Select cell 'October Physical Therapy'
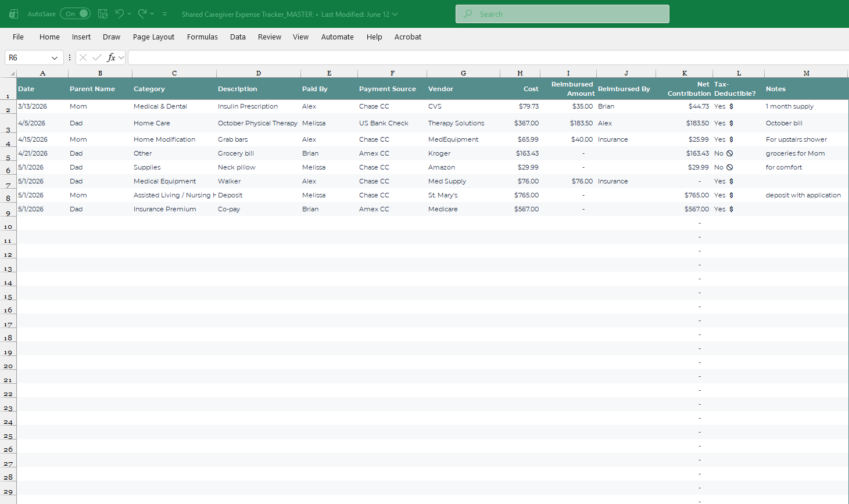Image resolution: width=849 pixels, height=504 pixels. [x=259, y=123]
